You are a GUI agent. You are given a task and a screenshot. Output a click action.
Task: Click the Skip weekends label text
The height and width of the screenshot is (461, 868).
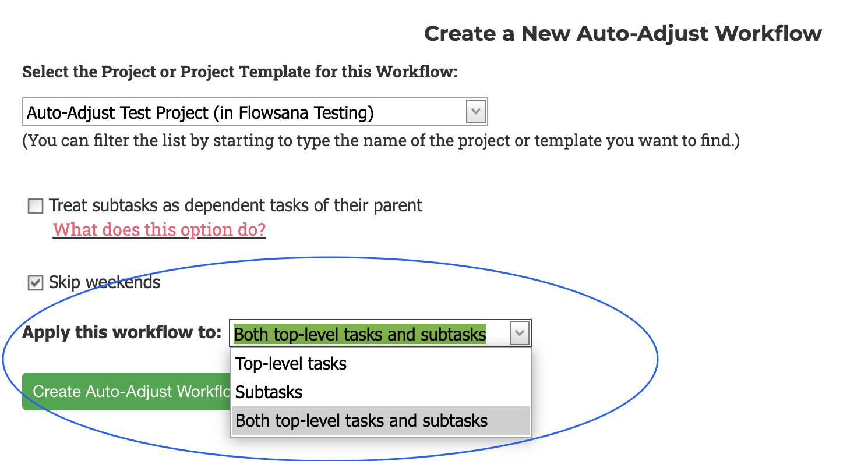(x=104, y=283)
